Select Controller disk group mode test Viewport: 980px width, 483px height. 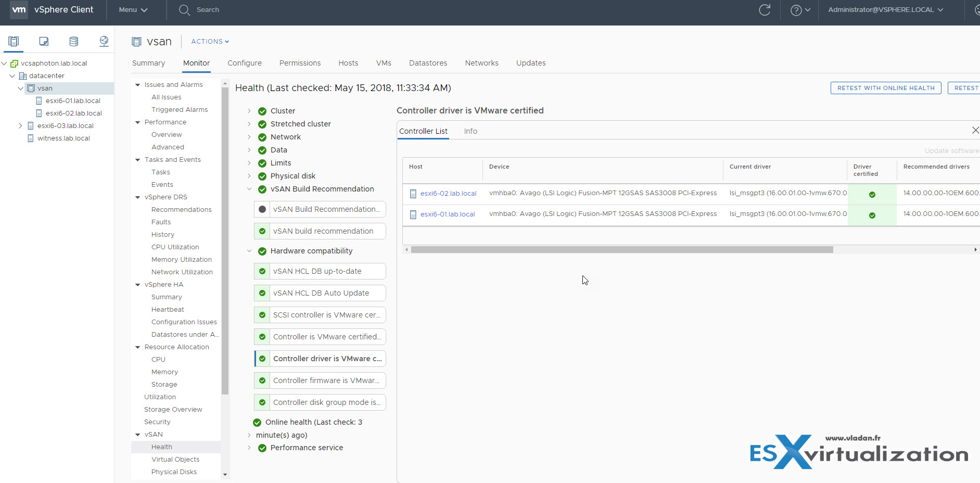click(x=320, y=402)
